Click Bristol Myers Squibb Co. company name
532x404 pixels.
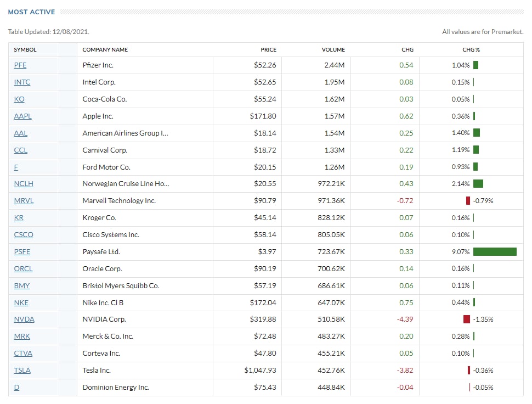coord(121,285)
